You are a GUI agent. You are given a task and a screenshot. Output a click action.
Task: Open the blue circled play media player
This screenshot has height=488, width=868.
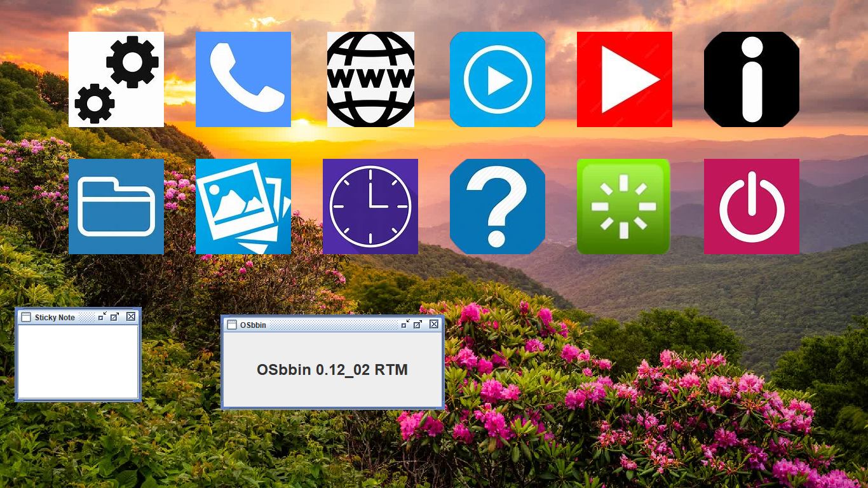[498, 79]
